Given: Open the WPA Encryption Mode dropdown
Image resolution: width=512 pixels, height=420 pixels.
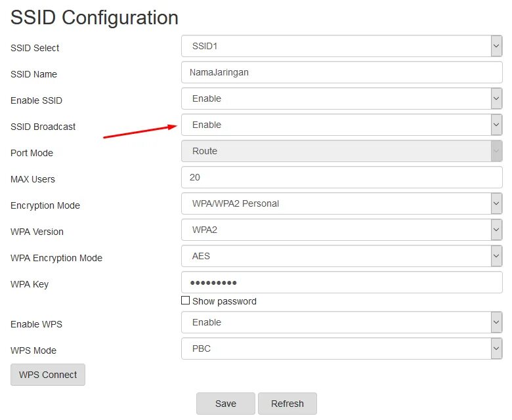Looking at the screenshot, I should click(x=341, y=257).
